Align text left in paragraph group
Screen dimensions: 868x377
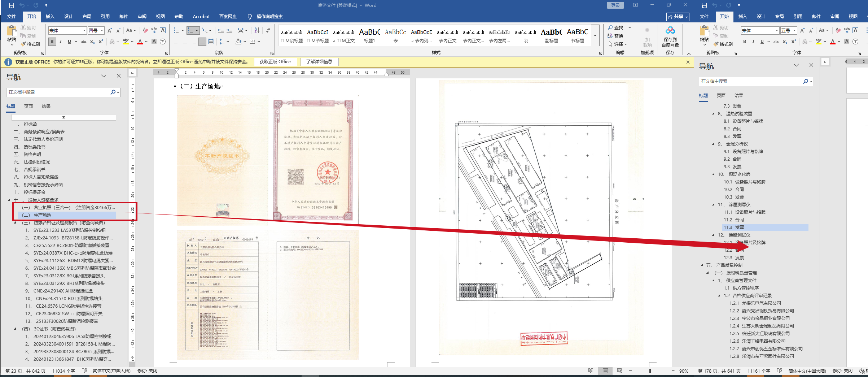point(176,42)
